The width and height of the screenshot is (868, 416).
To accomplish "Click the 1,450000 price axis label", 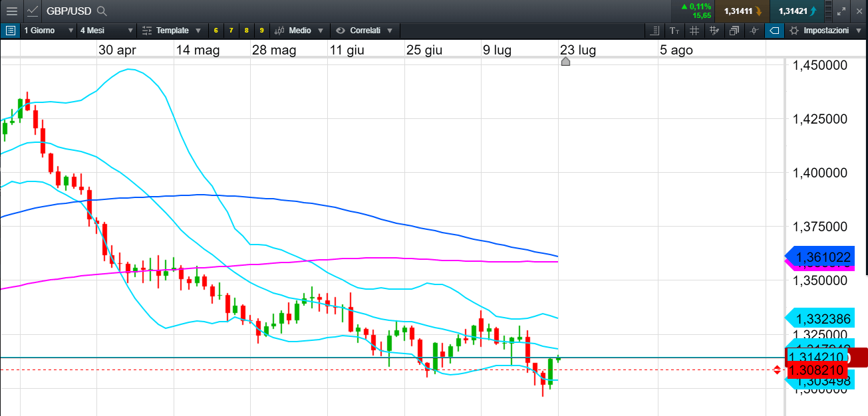I will pos(821,65).
